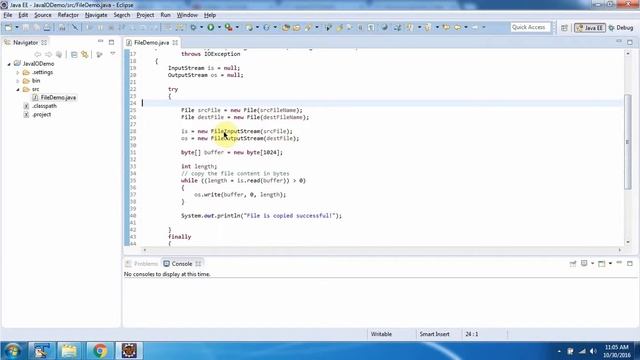The height and width of the screenshot is (360, 640).
Task: Click the Back arrow in Navigator toolbar
Action: (x=38, y=54)
